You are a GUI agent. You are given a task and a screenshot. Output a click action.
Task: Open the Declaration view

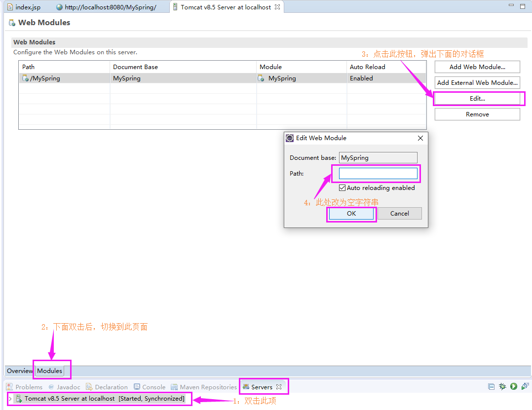coord(107,387)
